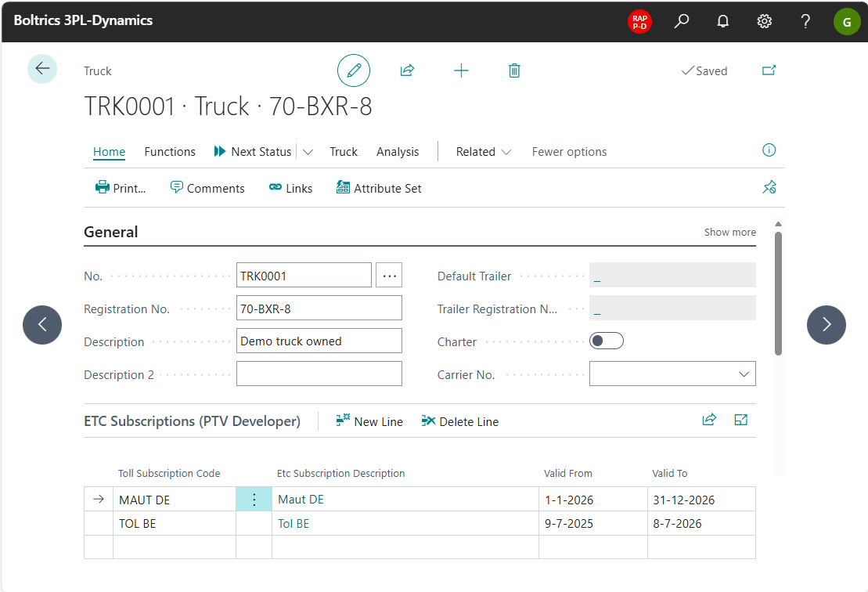The height and width of the screenshot is (592, 868).
Task: Click the pencil edit icon
Action: [354, 70]
